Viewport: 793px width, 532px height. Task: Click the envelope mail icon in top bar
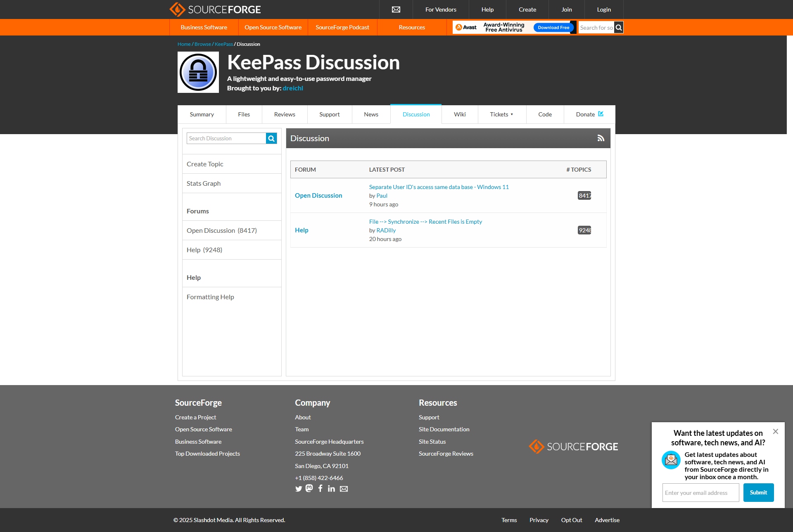[x=396, y=9]
